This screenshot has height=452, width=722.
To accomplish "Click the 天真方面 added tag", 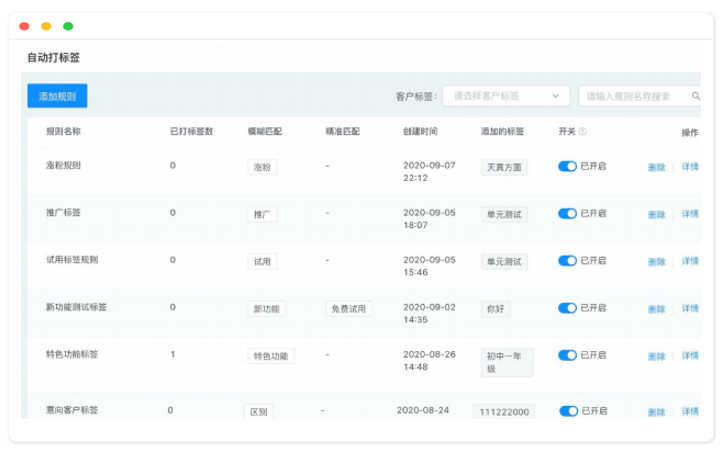I will pos(503,167).
